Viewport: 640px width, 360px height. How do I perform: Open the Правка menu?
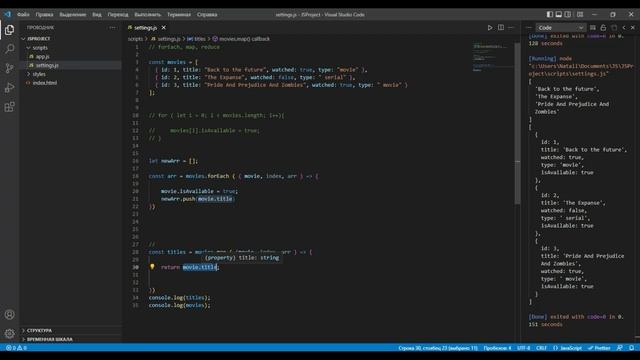pos(44,14)
